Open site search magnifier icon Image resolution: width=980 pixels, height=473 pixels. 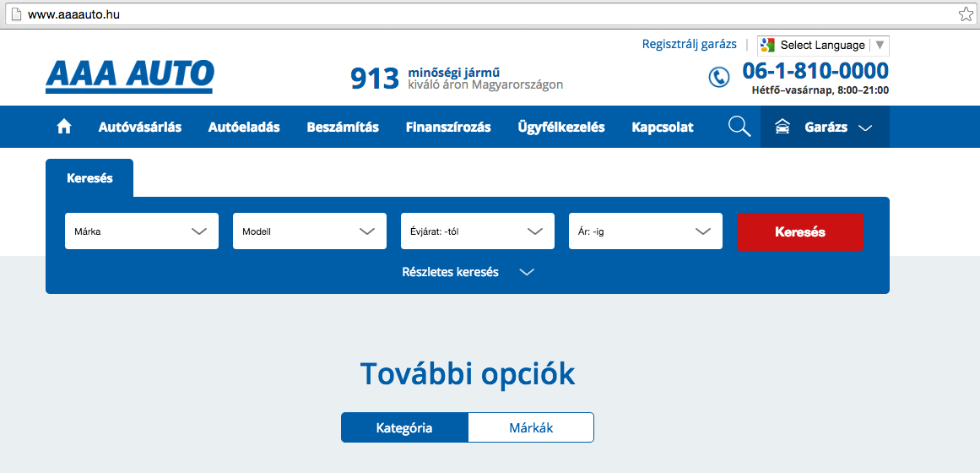(739, 127)
